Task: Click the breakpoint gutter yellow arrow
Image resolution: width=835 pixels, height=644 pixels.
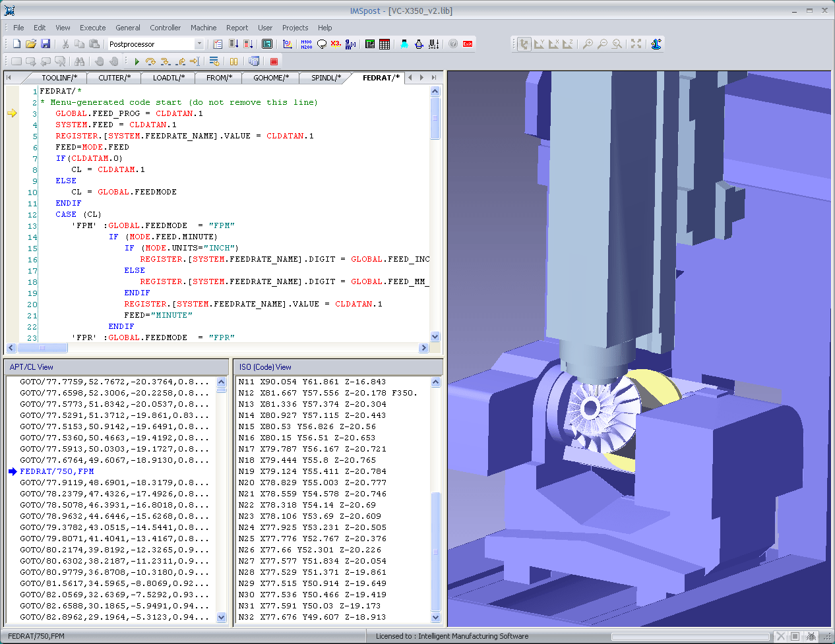Action: [x=12, y=113]
